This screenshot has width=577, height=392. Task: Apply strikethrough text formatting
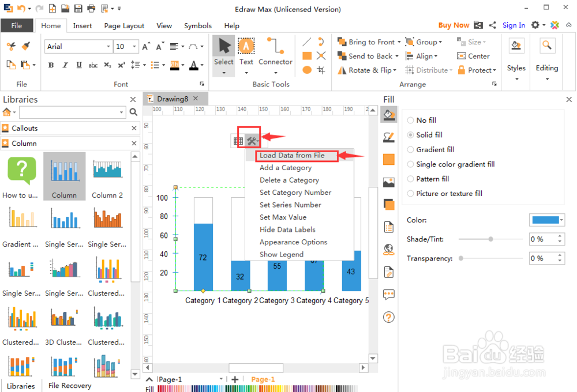(x=93, y=65)
